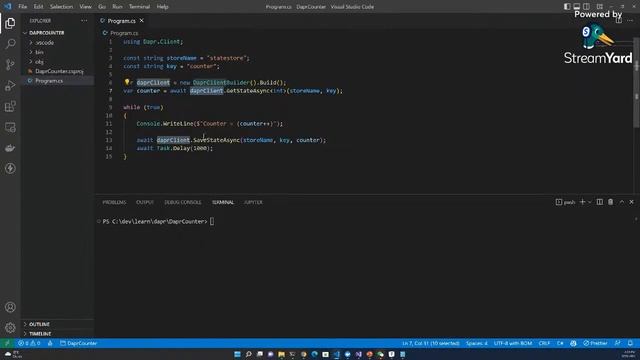Open DaprCounter.csproj in the explorer
The image size is (640, 360).
(x=58, y=71)
